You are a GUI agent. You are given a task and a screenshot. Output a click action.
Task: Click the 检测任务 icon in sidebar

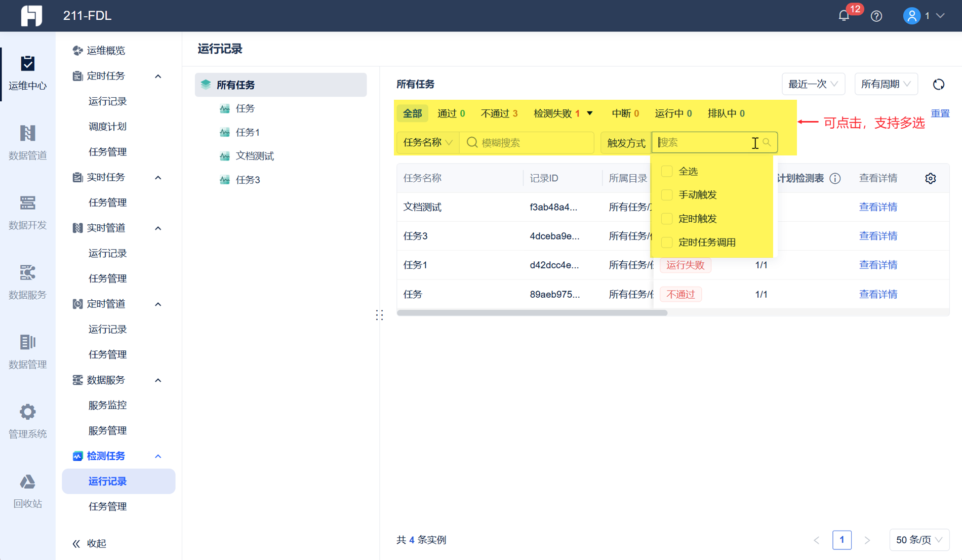point(77,456)
